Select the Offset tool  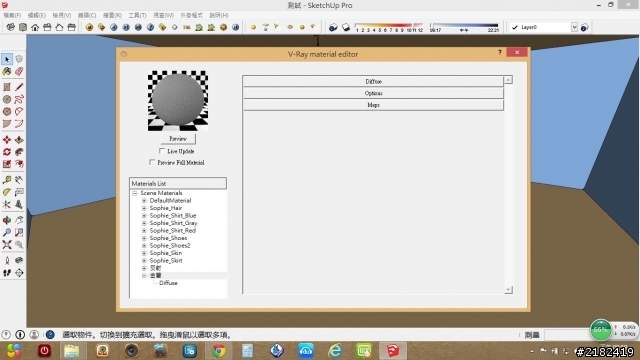coord(19,164)
